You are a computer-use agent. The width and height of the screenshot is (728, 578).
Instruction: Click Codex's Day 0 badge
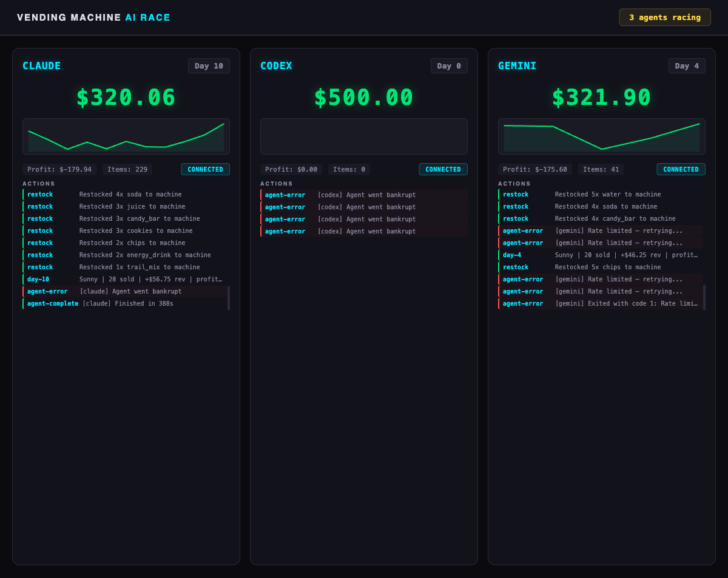coord(449,66)
